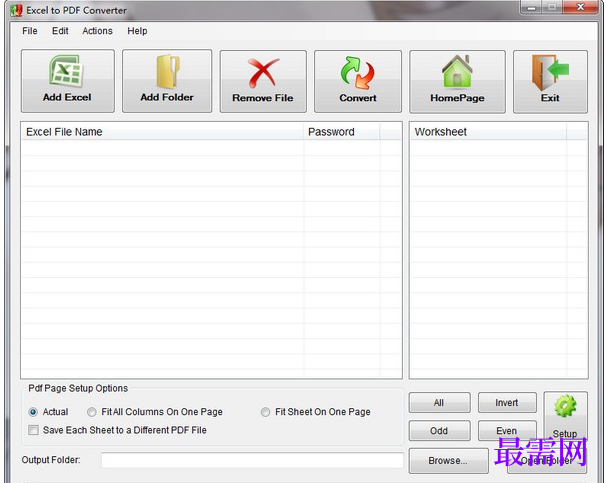
Task: Open the Help menu
Action: point(137,31)
